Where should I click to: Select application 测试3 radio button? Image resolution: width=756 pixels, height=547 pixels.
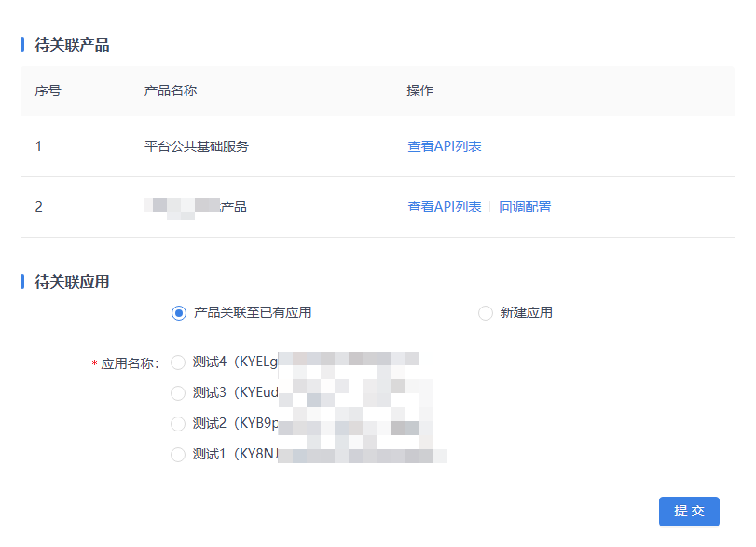(178, 393)
